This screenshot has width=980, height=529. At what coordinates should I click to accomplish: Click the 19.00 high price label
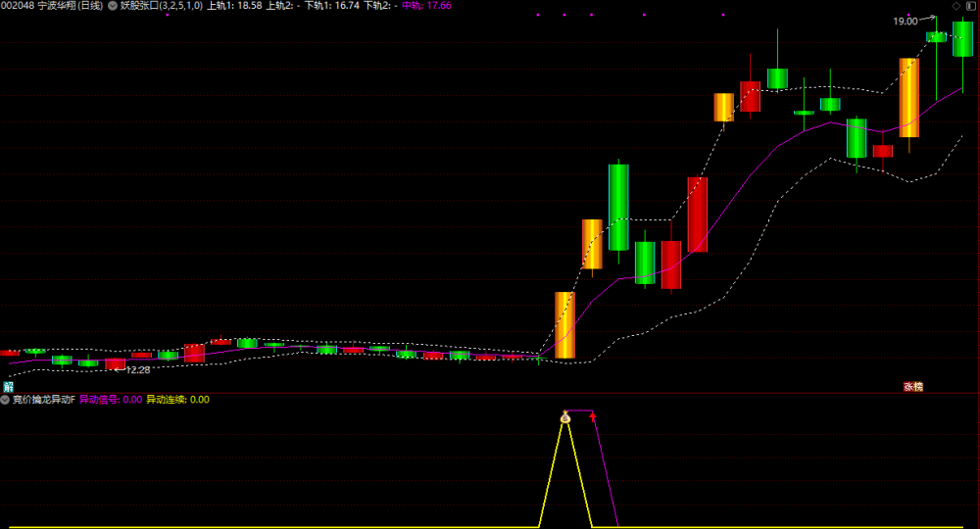tap(905, 22)
